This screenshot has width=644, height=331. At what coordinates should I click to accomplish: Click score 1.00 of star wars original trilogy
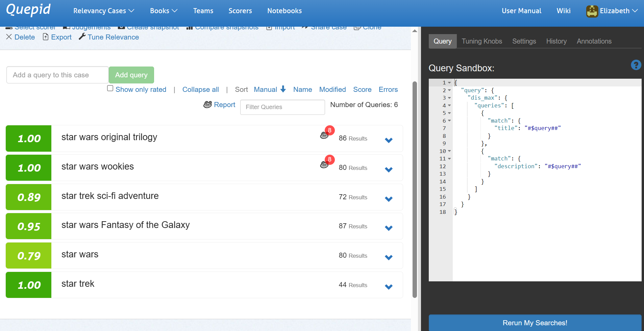click(29, 138)
